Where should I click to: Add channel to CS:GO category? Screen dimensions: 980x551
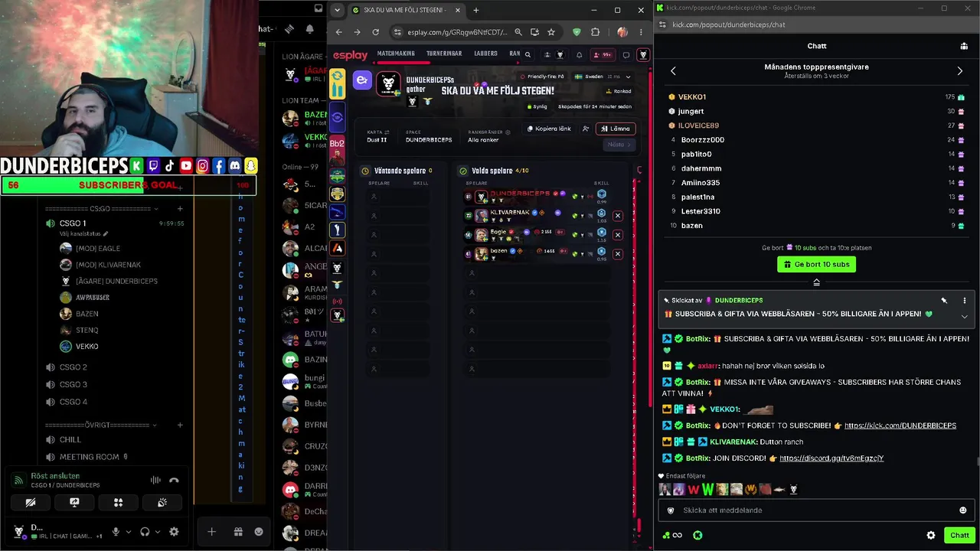pos(180,209)
